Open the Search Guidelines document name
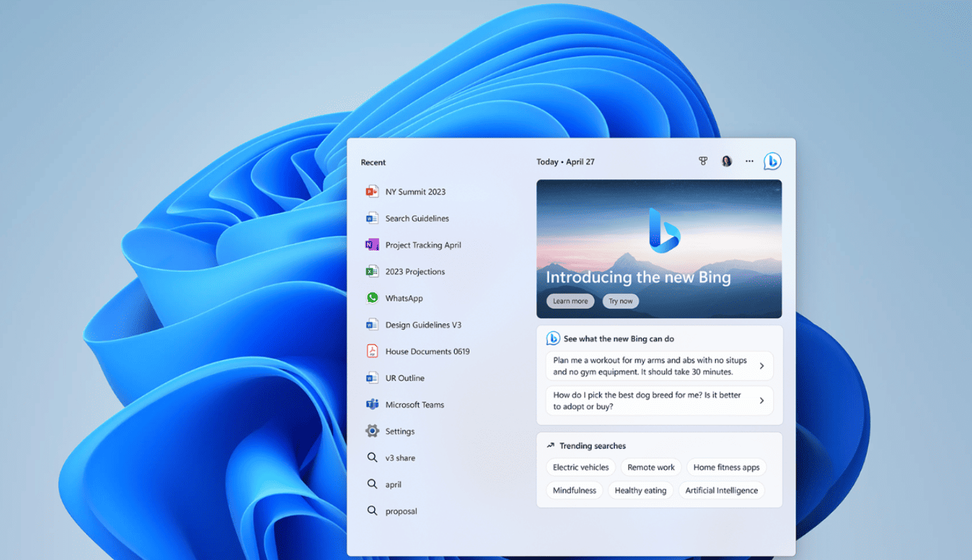The image size is (972, 560). [x=417, y=218]
